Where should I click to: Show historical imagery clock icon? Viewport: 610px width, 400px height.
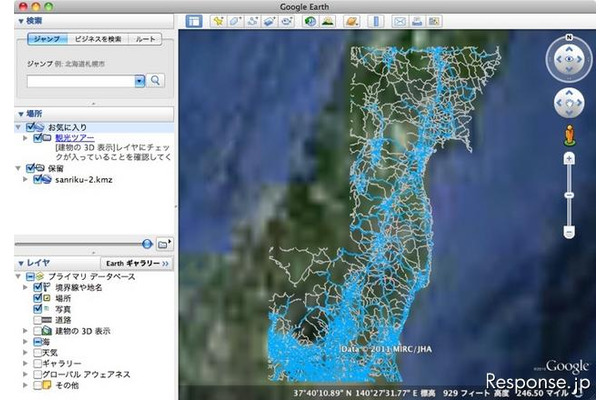[310, 21]
